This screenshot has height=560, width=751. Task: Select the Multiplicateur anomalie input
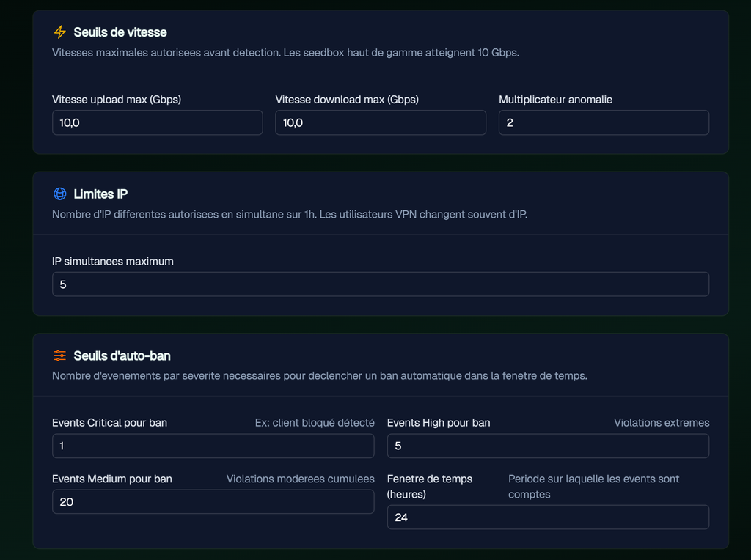[x=604, y=122]
